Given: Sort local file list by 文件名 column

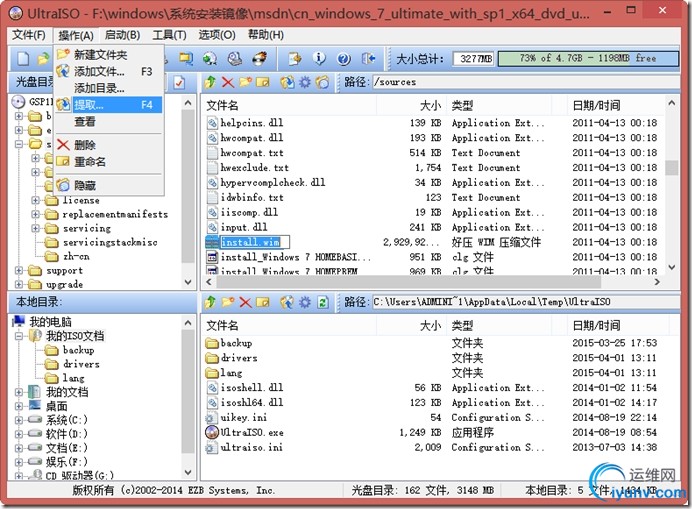Looking at the screenshot, I should [290, 326].
